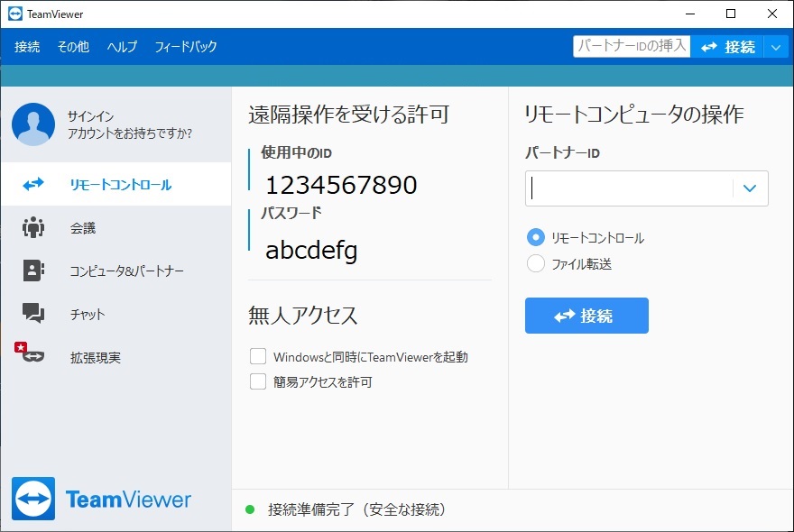Viewport: 794px width, 532px height.
Task: Open the その他 menu
Action: (73, 47)
